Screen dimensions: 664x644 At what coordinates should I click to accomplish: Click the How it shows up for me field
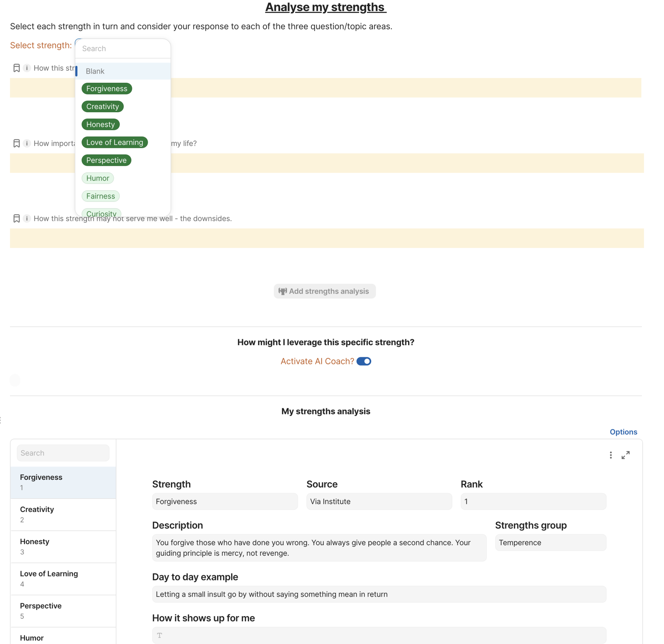tap(379, 635)
